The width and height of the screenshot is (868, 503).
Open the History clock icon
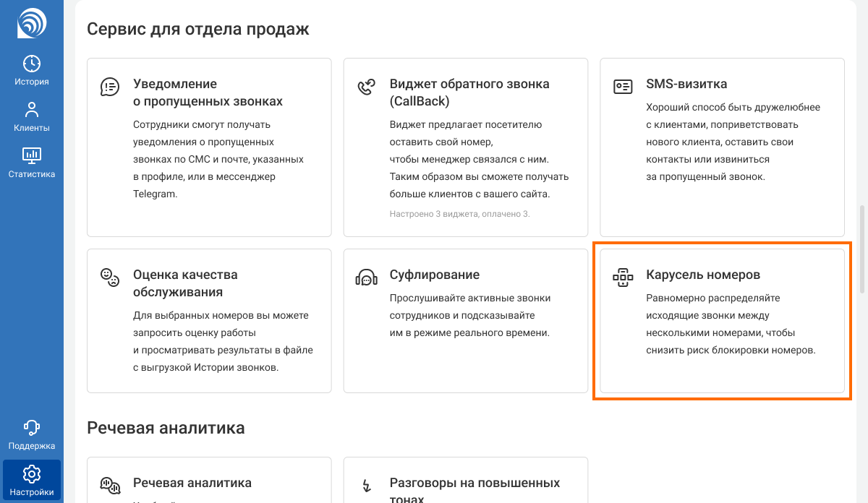32,64
